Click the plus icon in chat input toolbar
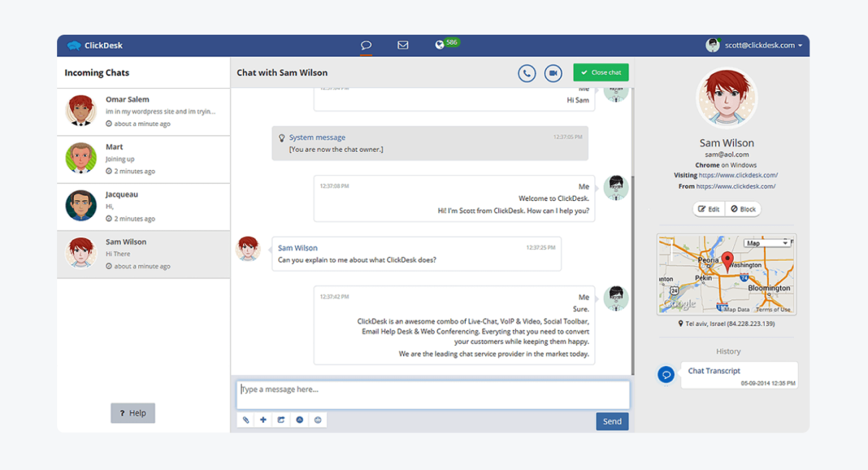This screenshot has width=868, height=470. 263,419
